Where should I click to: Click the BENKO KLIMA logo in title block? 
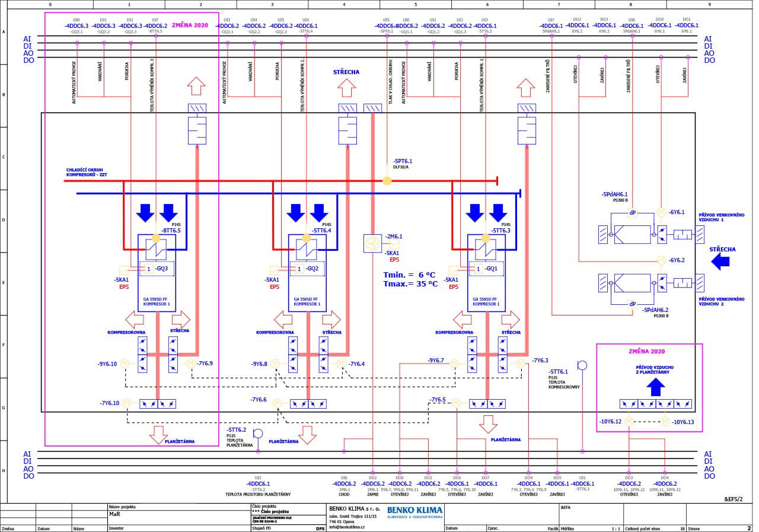coord(415,513)
